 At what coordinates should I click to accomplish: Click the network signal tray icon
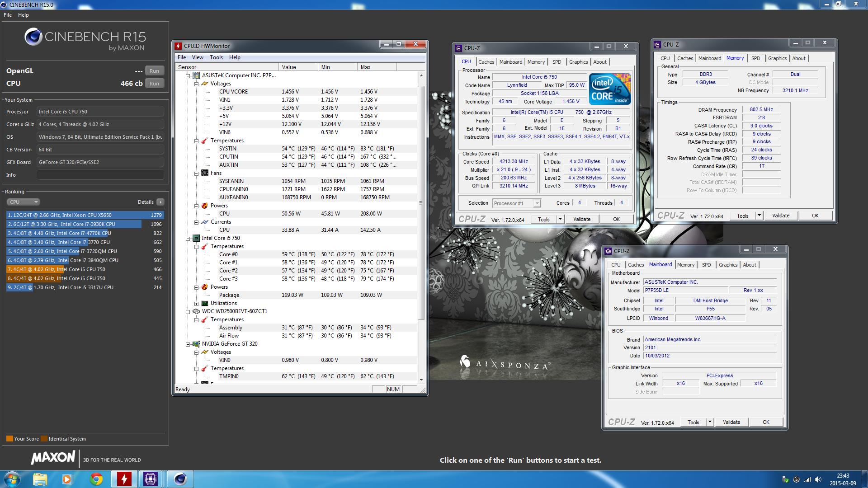[x=807, y=479]
